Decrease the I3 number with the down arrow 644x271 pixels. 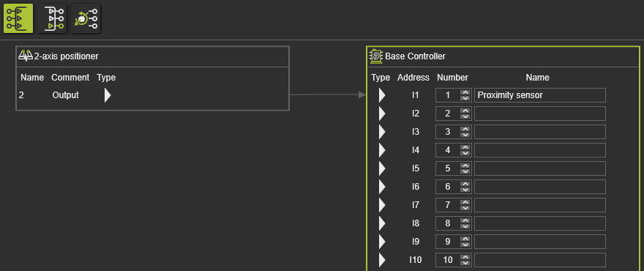pos(465,135)
